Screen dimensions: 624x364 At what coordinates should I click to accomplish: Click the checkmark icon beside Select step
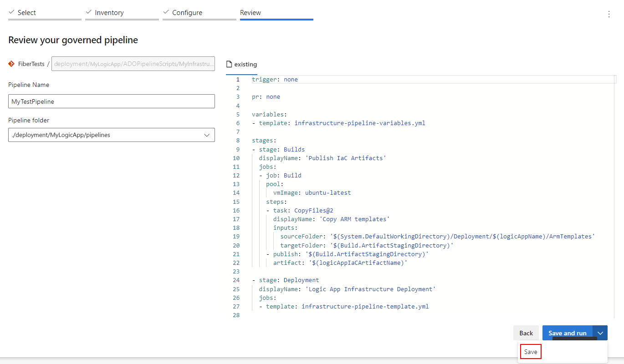point(11,12)
